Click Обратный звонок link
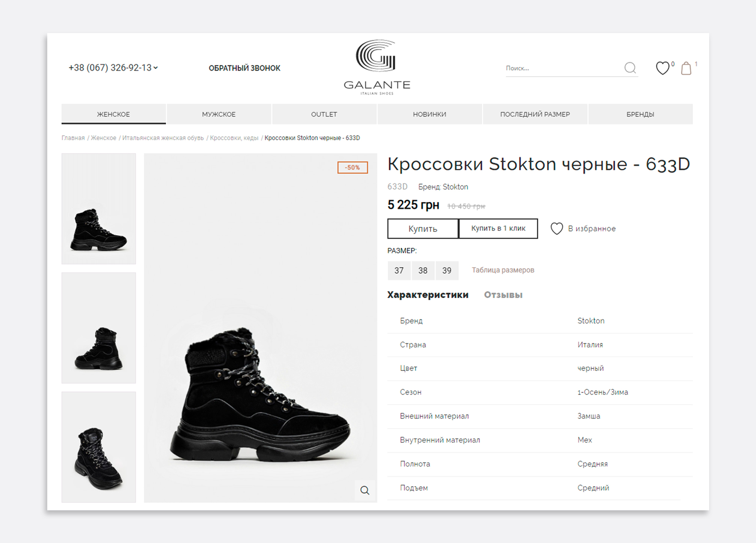Image resolution: width=756 pixels, height=543 pixels. coord(244,68)
